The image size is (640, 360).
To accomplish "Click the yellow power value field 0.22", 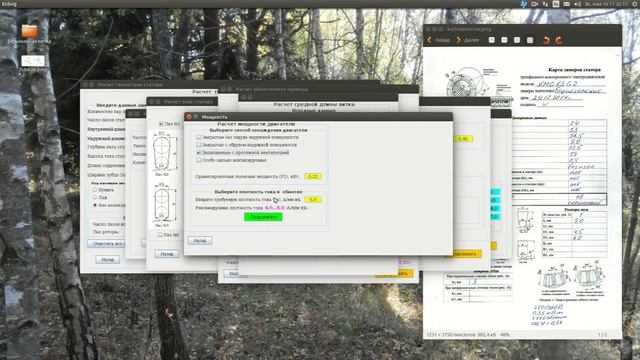I will coord(313,177).
